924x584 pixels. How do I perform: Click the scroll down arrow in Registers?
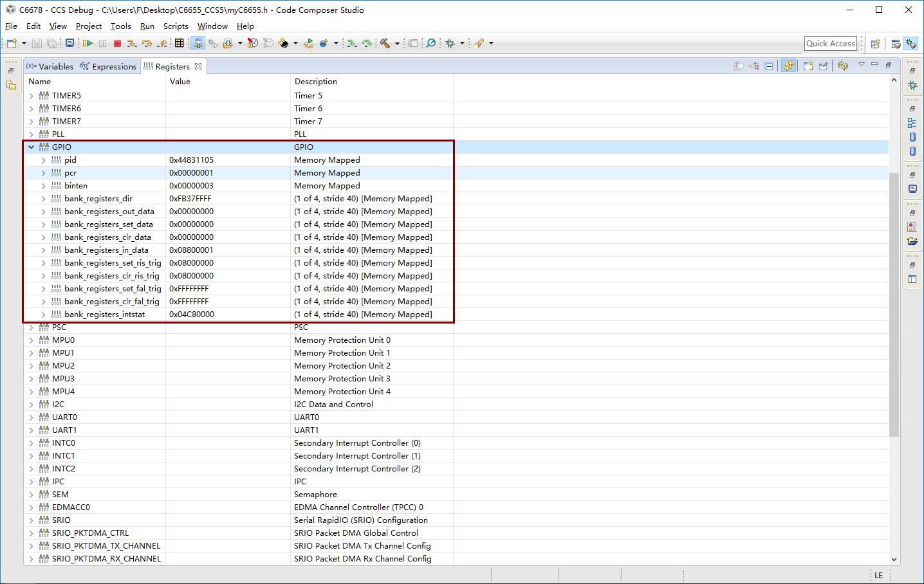click(x=894, y=560)
